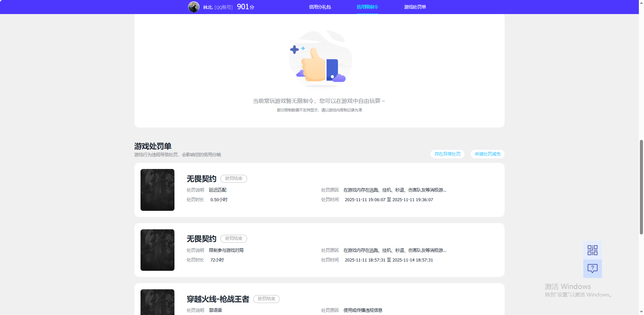Click 处罚结束 badge on 延迟匹配 penalty card

click(234, 179)
